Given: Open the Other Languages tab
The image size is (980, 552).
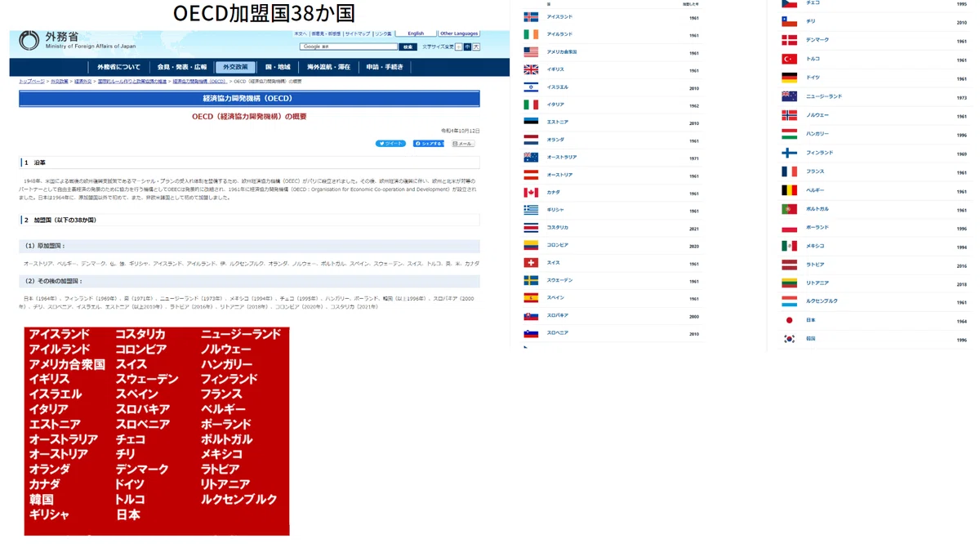Looking at the screenshot, I should 459,33.
